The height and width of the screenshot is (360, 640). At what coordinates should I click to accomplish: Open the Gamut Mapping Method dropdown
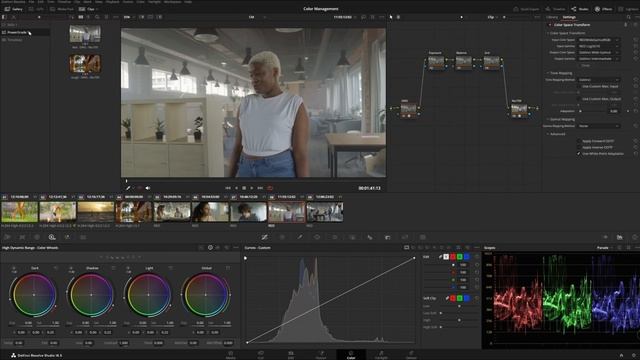point(598,126)
